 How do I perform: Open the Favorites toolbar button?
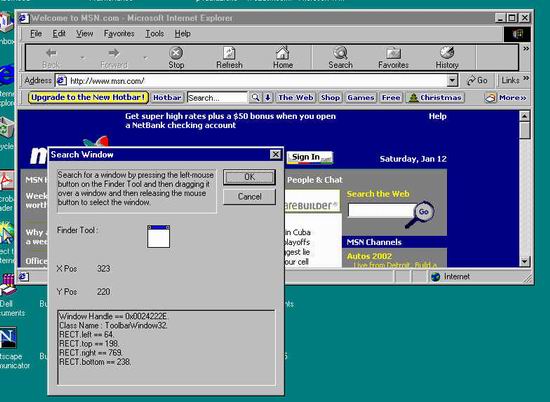393,58
